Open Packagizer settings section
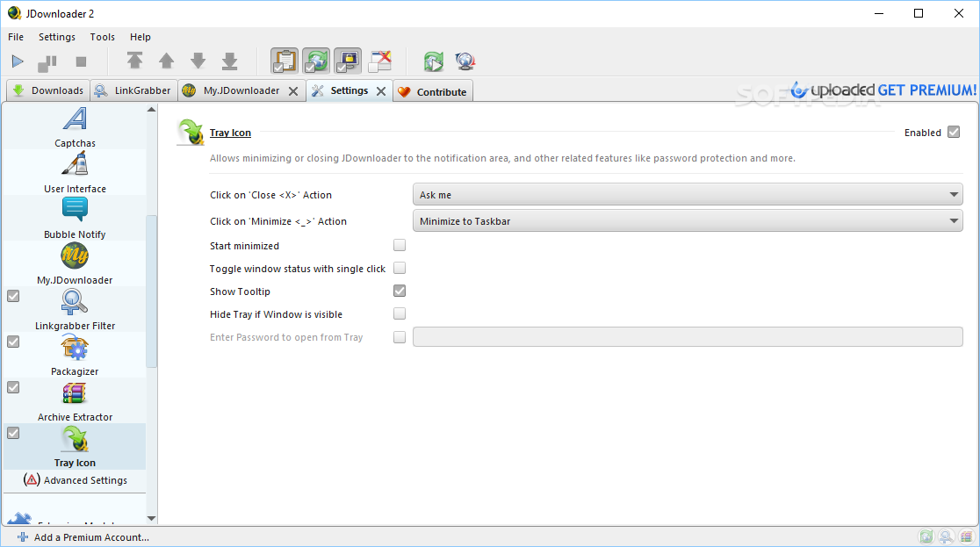The width and height of the screenshot is (980, 547). click(75, 355)
